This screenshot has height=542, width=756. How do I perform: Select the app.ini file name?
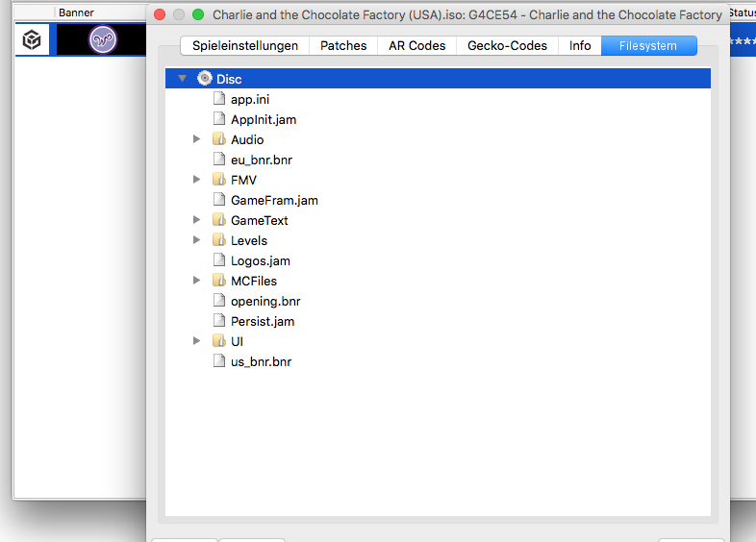(250, 99)
